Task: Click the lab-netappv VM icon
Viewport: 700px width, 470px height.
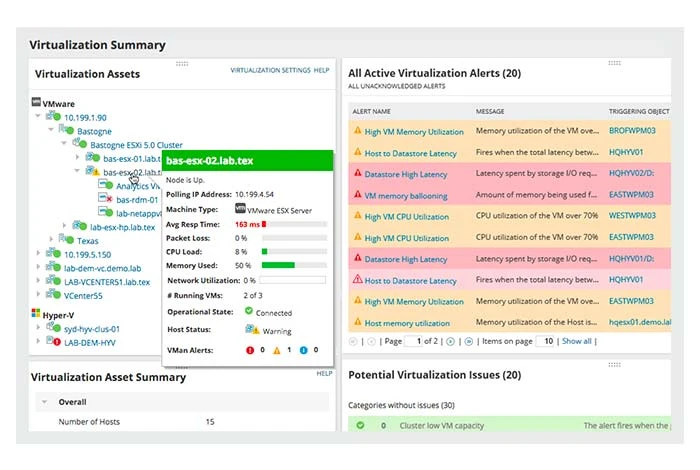Action: click(105, 212)
